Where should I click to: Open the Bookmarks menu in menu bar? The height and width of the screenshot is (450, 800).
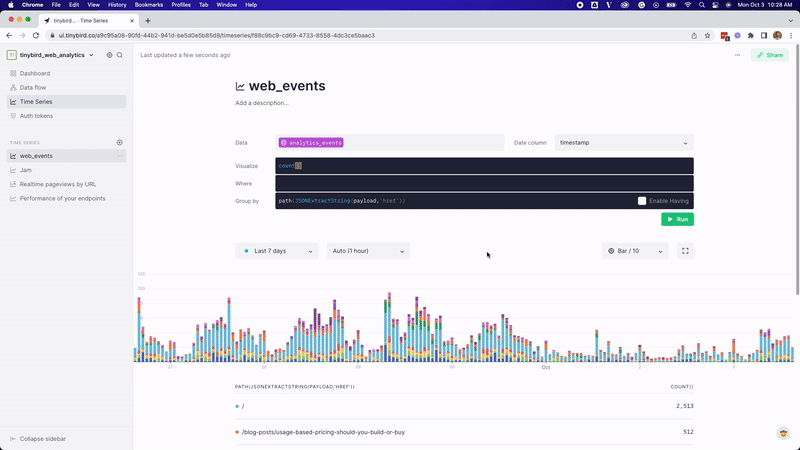(x=148, y=5)
